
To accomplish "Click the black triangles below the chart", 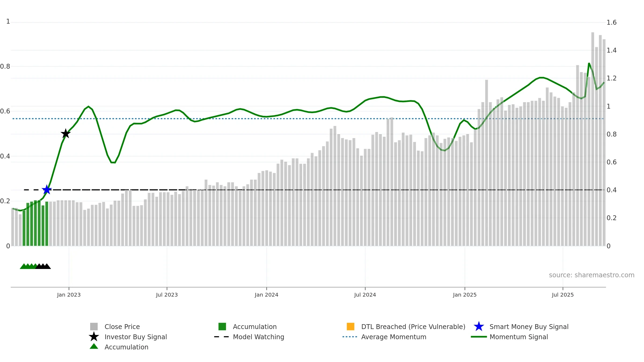I will click(43, 266).
